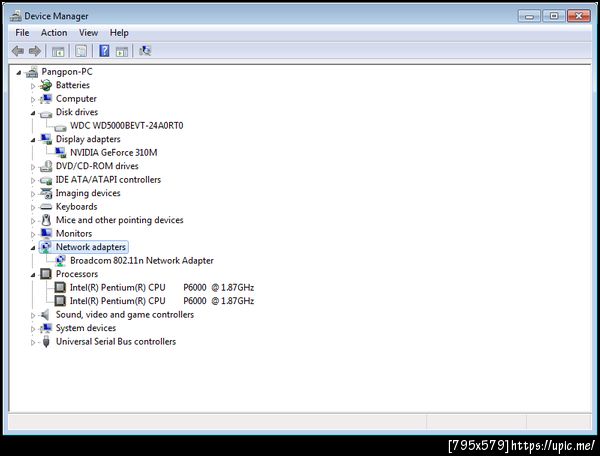The image size is (600, 456).
Task: Click the Back arrow toolbar button
Action: click(18, 51)
